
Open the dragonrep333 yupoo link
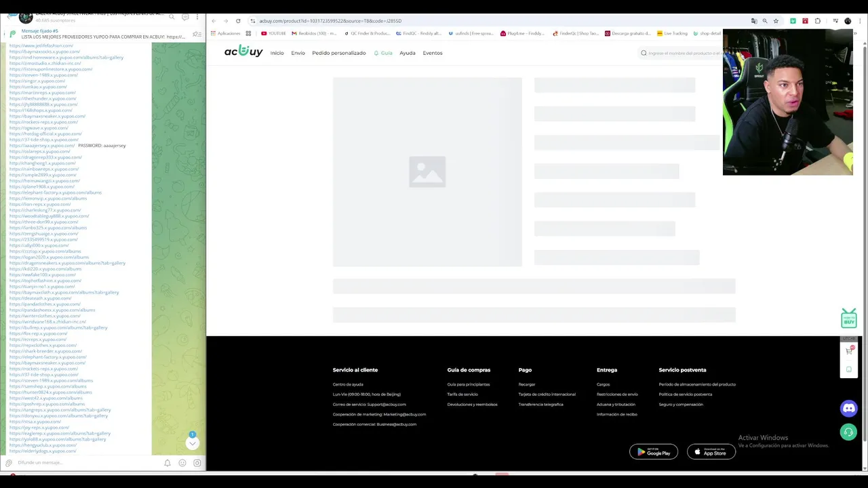tap(45, 157)
